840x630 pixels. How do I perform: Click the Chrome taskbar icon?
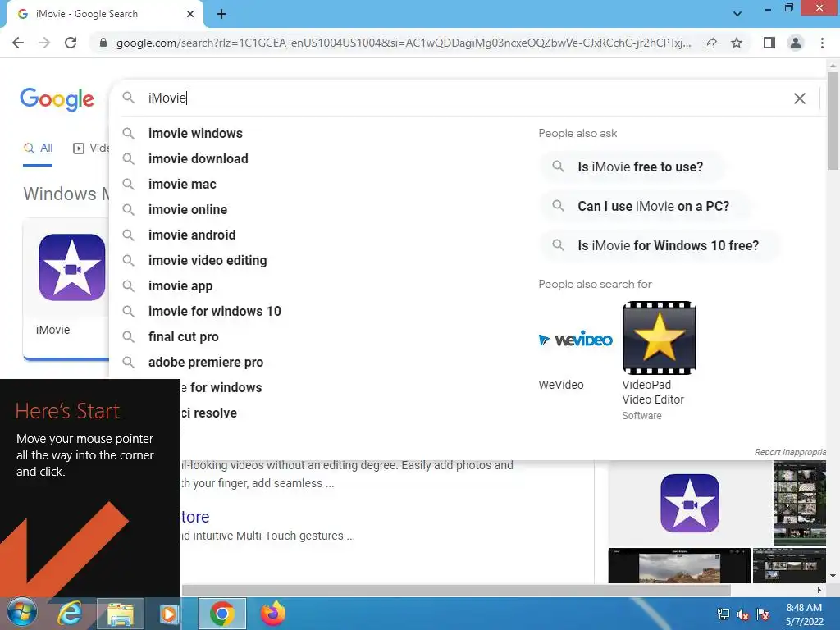click(x=221, y=614)
